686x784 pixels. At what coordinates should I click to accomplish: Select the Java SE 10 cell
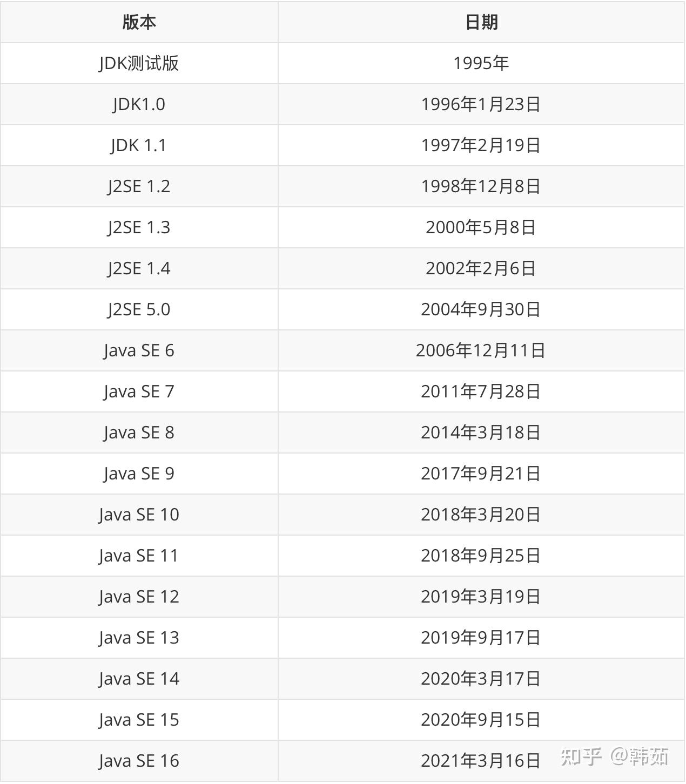[x=139, y=515]
